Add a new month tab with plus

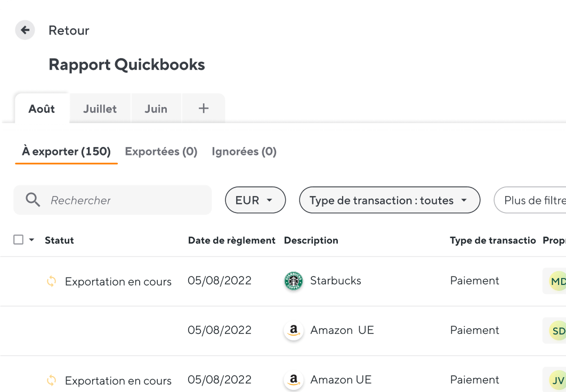tap(204, 108)
